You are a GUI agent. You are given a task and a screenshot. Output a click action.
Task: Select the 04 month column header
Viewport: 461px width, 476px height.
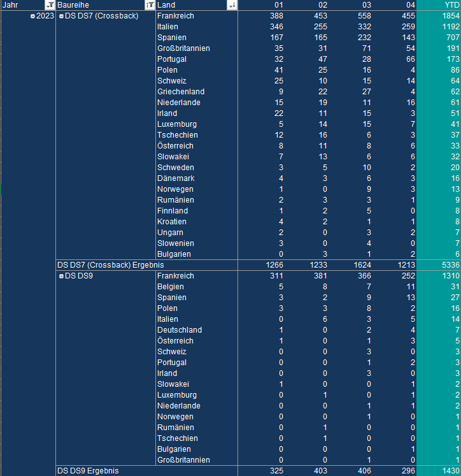(411, 5)
